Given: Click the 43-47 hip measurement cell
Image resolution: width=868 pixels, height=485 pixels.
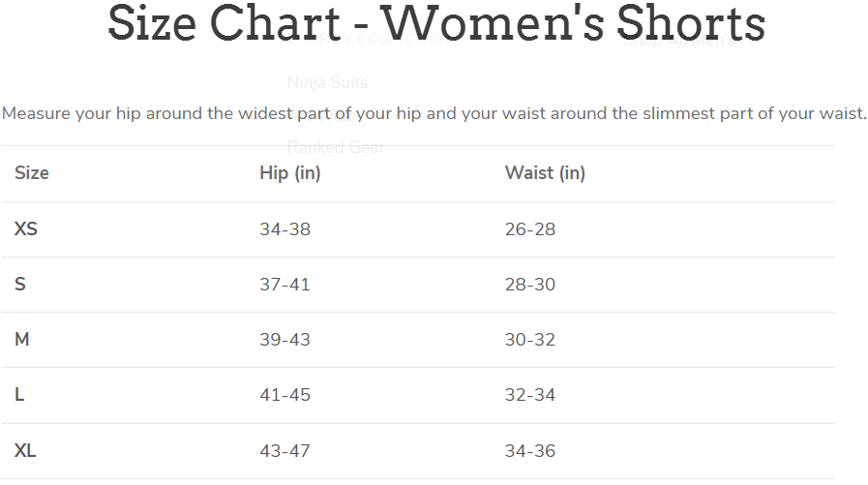Looking at the screenshot, I should pyautogui.click(x=284, y=450).
